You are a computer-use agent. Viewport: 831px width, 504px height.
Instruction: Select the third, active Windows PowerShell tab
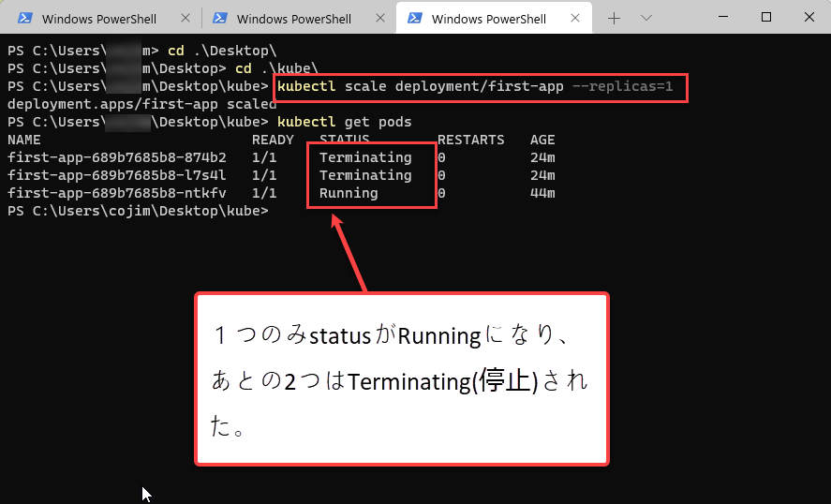coord(494,19)
